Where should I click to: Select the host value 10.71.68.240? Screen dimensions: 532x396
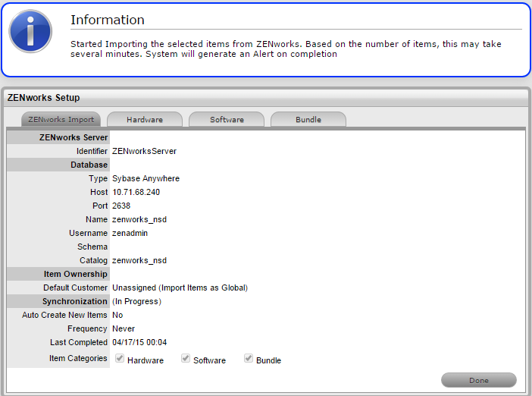pos(136,192)
